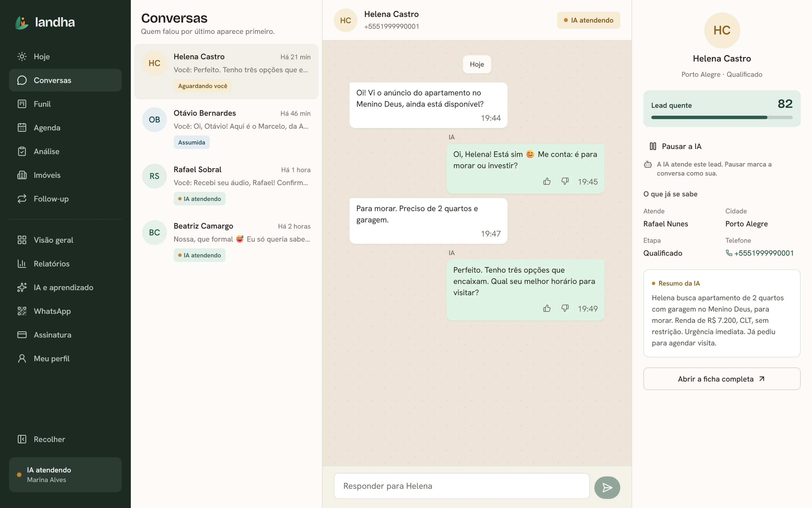The image size is (812, 508).
Task: Click the HC avatar in chat header
Action: [x=346, y=20]
